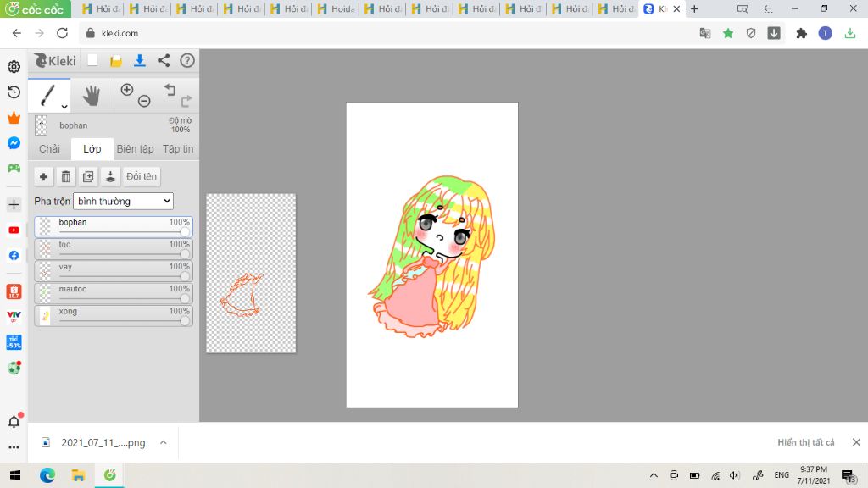The width and height of the screenshot is (868, 488).
Task: Zoom in with plus magnifier
Action: click(x=127, y=90)
